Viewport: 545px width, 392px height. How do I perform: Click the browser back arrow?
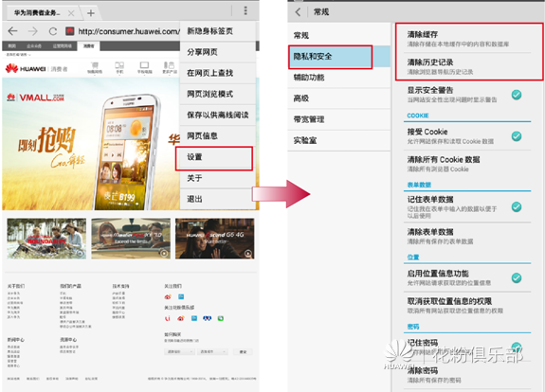click(x=12, y=31)
